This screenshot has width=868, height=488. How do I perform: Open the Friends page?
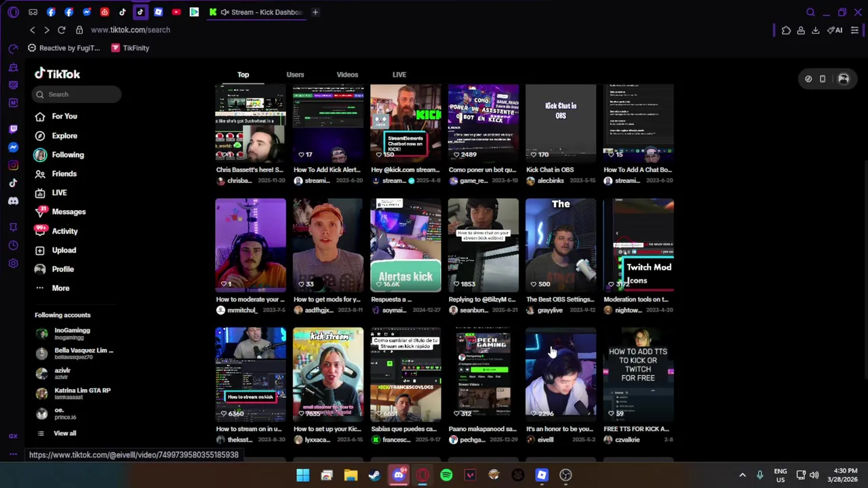56,174
